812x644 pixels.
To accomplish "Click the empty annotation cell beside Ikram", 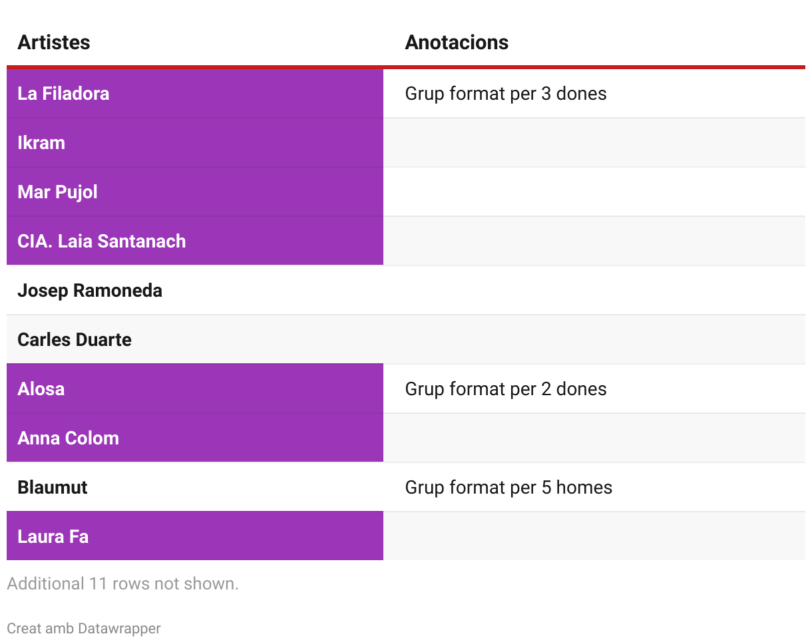I will click(x=594, y=143).
